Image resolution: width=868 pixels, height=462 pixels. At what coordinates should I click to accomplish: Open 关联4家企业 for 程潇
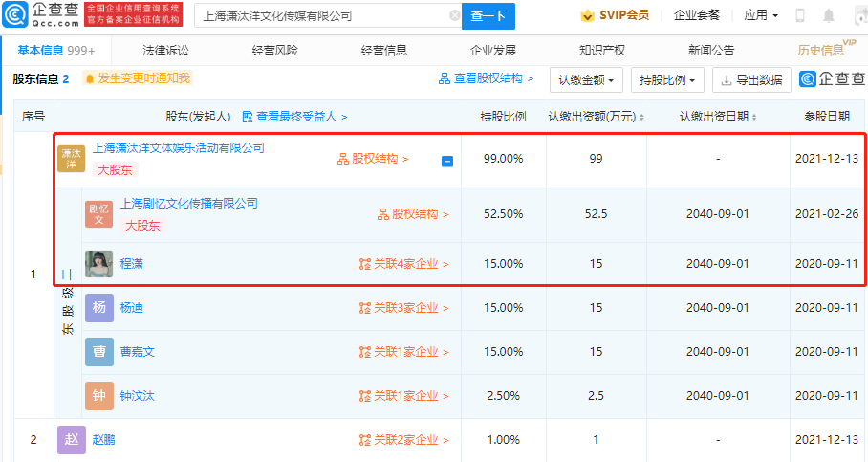point(403,264)
